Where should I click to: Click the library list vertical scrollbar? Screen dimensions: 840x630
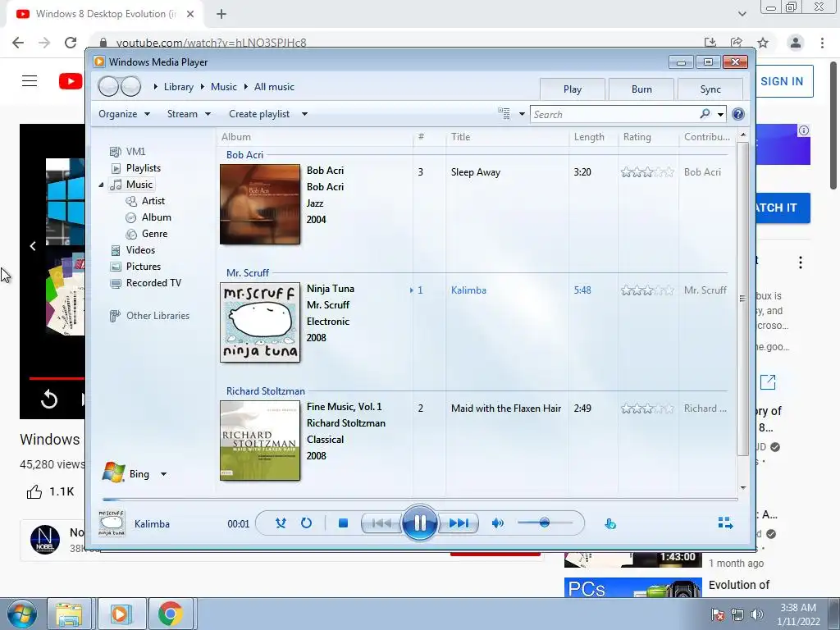click(x=742, y=299)
